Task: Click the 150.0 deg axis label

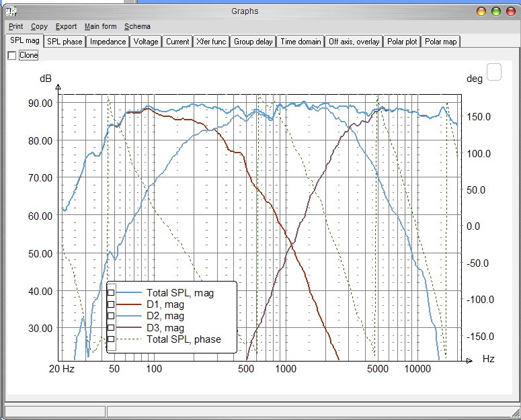Action: tap(479, 116)
